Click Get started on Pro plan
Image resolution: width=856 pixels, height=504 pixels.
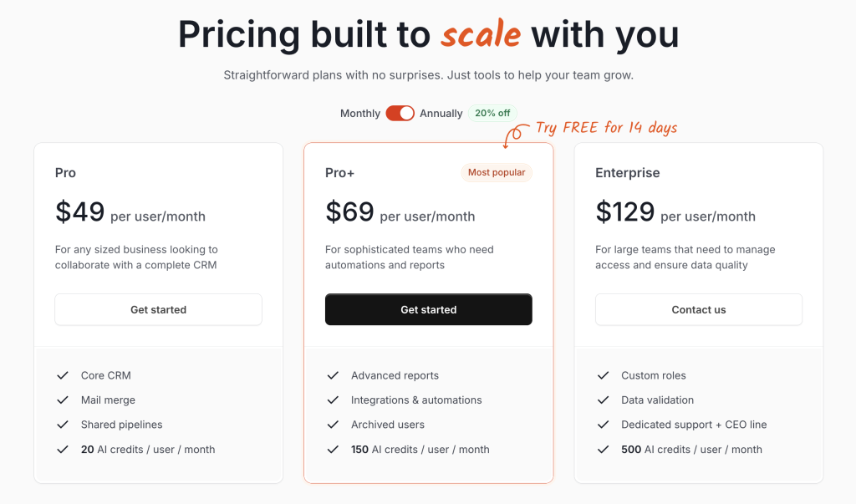[158, 309]
